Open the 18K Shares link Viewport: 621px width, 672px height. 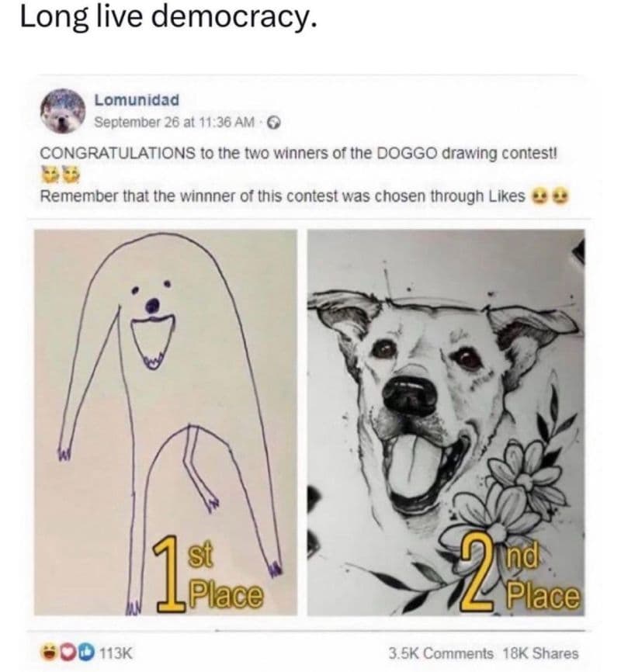(x=540, y=653)
